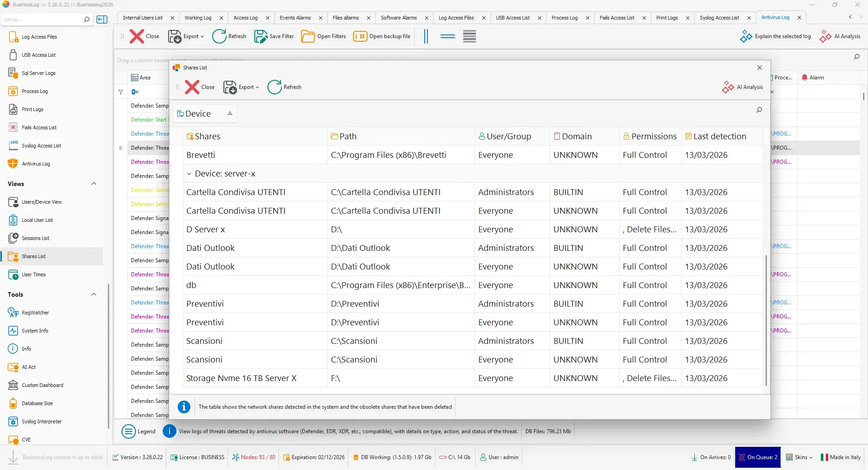
Task: Sort by Shares column header
Action: (255, 136)
